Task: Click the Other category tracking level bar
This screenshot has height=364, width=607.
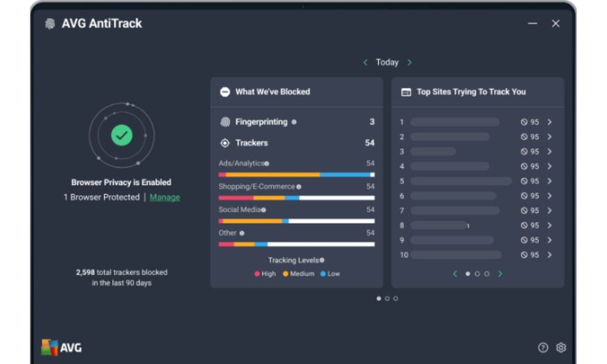Action: point(297,244)
